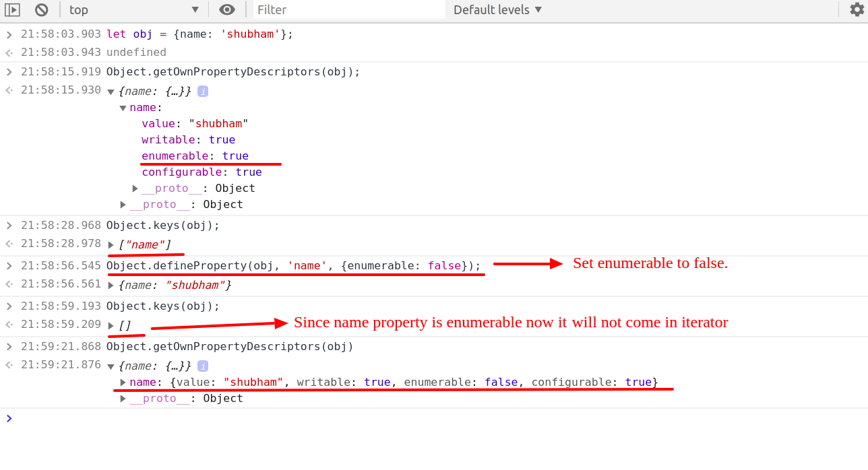Image resolution: width=868 pixels, height=470 pixels.
Task: Click info badge beside first {name: {…}} result
Action: tap(202, 91)
